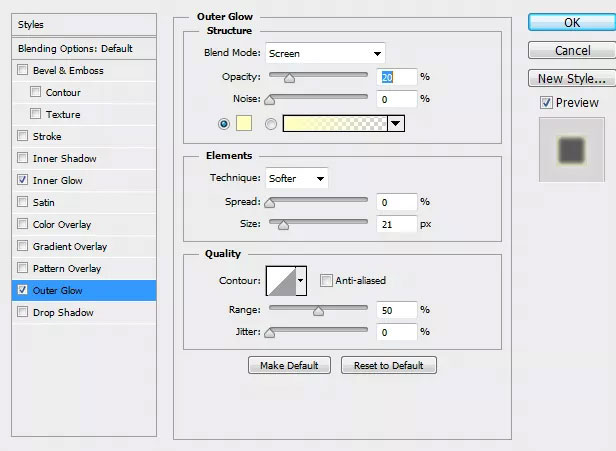Open the Styles panel entry

tap(84, 25)
